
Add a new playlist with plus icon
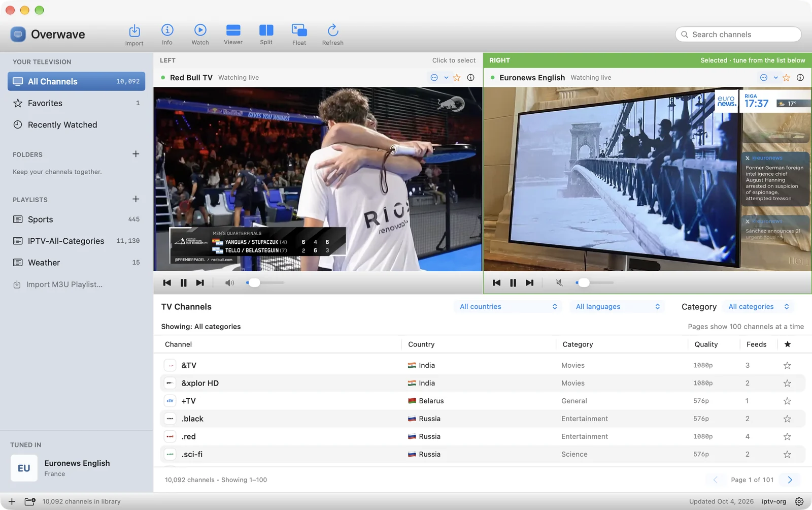136,199
